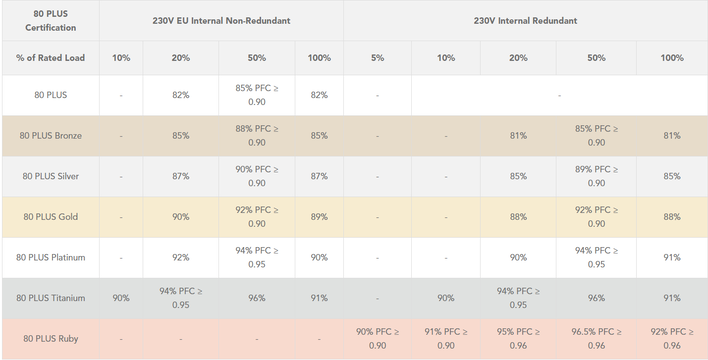Image resolution: width=708 pixels, height=360 pixels.
Task: Click the 80 PLUS Gold row label
Action: [51, 217]
